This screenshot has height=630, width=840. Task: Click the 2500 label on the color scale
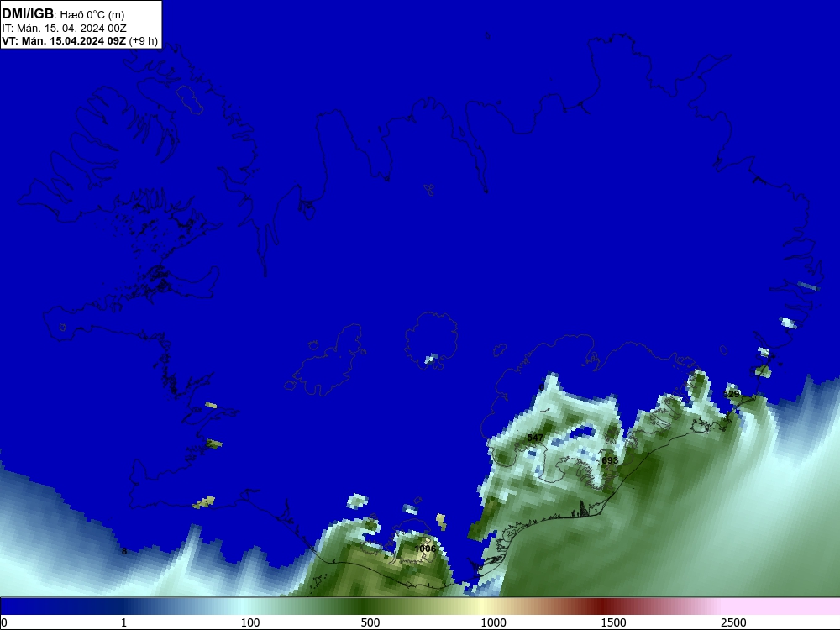pos(733,622)
